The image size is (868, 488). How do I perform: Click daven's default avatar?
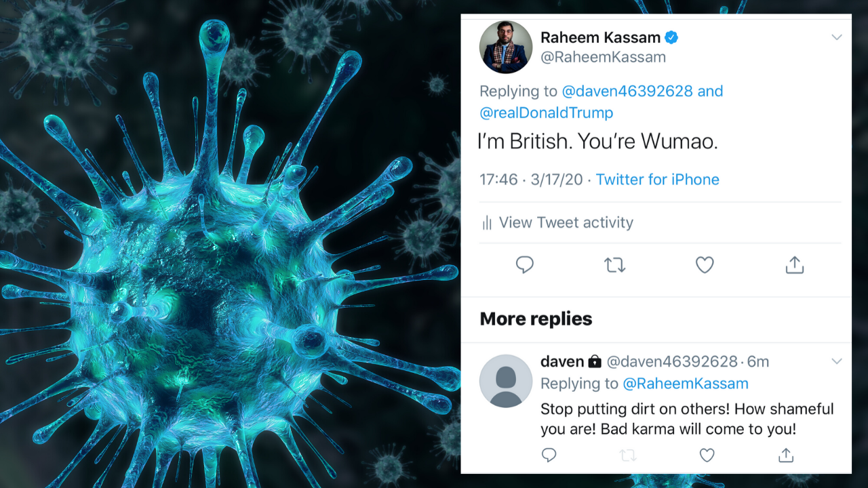coord(506,381)
